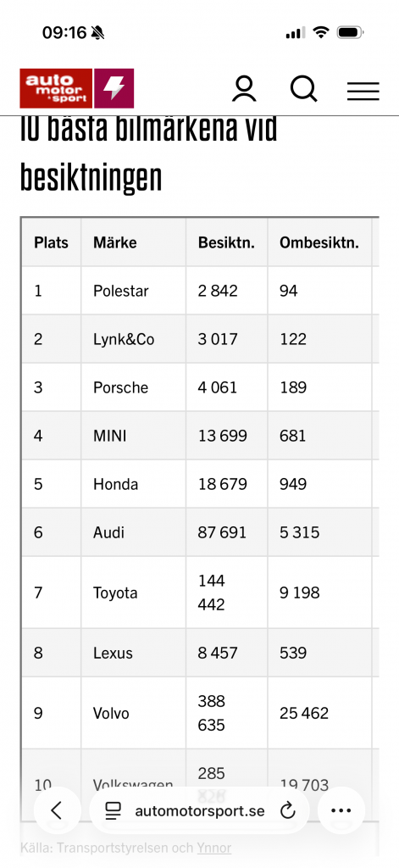Screen dimensions: 399x868
Task: Tap the Volvo brand cell
Action: [133, 713]
